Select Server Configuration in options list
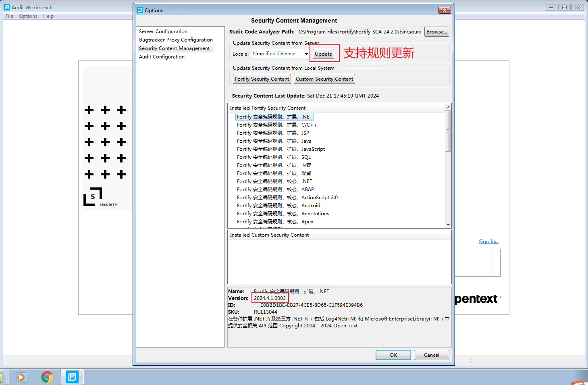The image size is (588, 385). [x=163, y=31]
